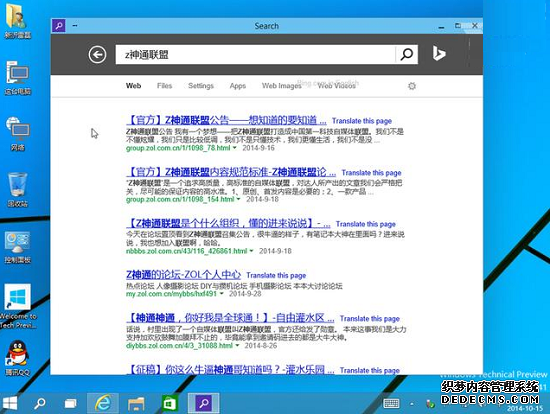Translate this page for 全球通 result
This screenshot has height=414, width=550.
click(370, 319)
